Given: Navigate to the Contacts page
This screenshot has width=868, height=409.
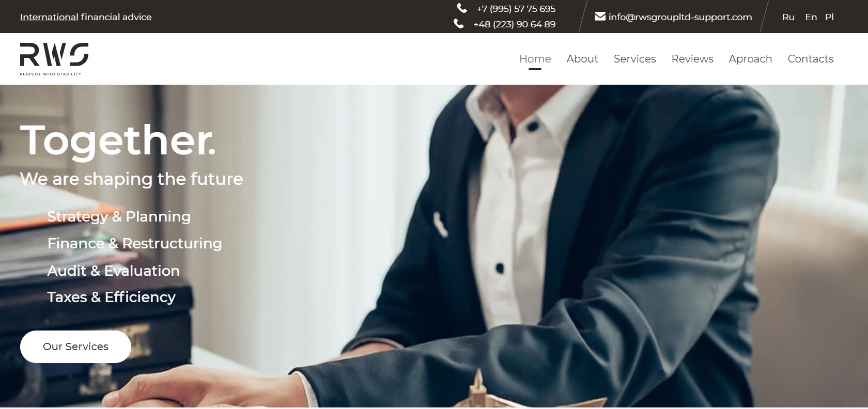Looking at the screenshot, I should pyautogui.click(x=811, y=59).
